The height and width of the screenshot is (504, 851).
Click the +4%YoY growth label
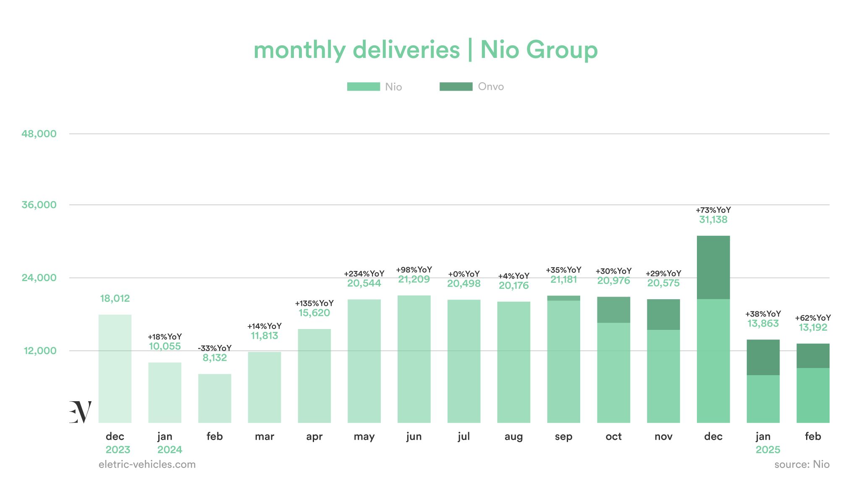point(514,276)
